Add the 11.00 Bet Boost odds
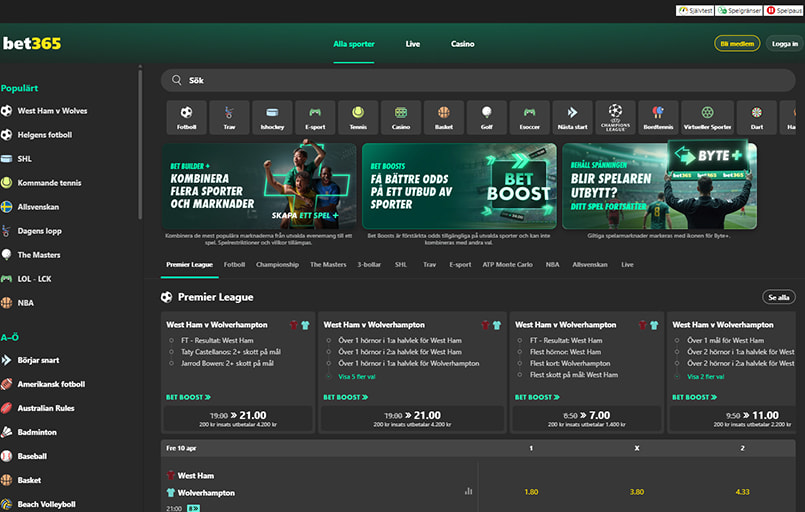The width and height of the screenshot is (805, 512). pos(734,419)
